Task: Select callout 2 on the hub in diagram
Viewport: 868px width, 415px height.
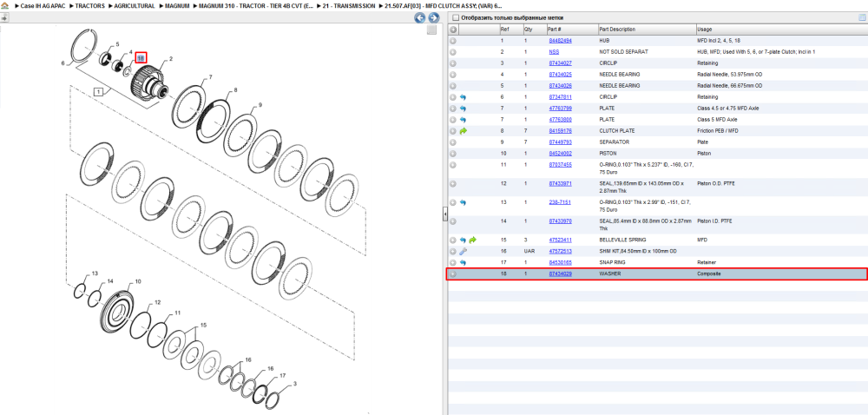Action: [170, 59]
